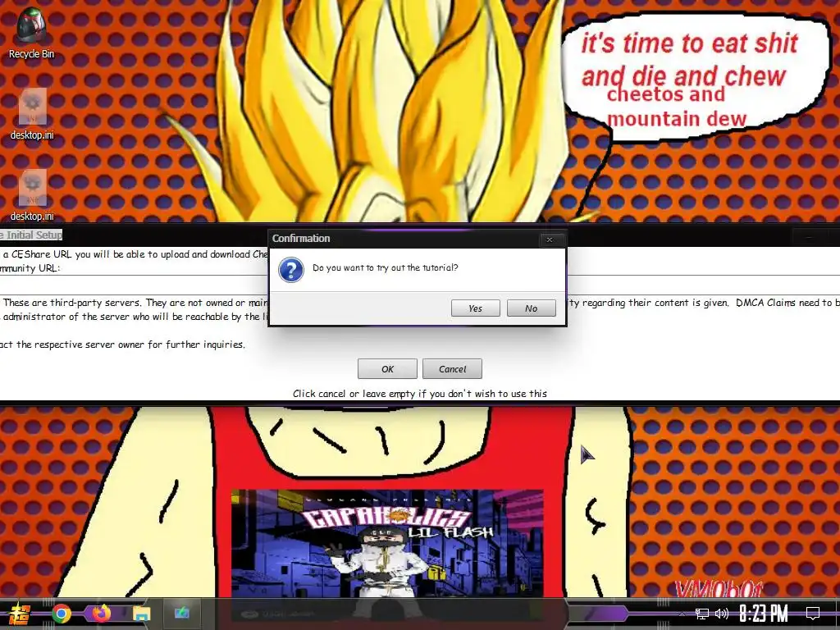Open the notification action center icon
The height and width of the screenshot is (630, 840).
pos(813,614)
